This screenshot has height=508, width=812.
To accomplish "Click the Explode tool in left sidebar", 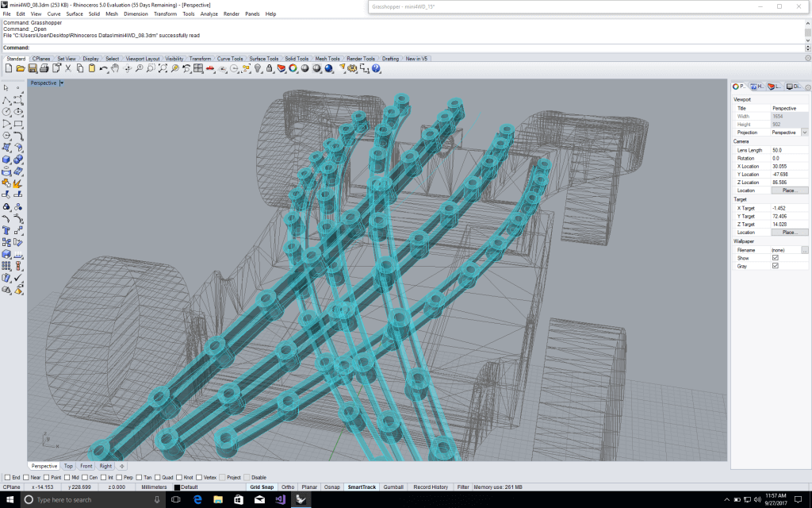I will pos(17,183).
